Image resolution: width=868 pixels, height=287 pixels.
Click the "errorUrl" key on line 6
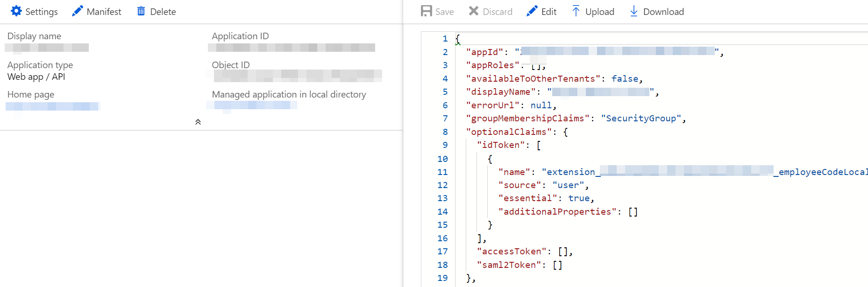coord(493,105)
